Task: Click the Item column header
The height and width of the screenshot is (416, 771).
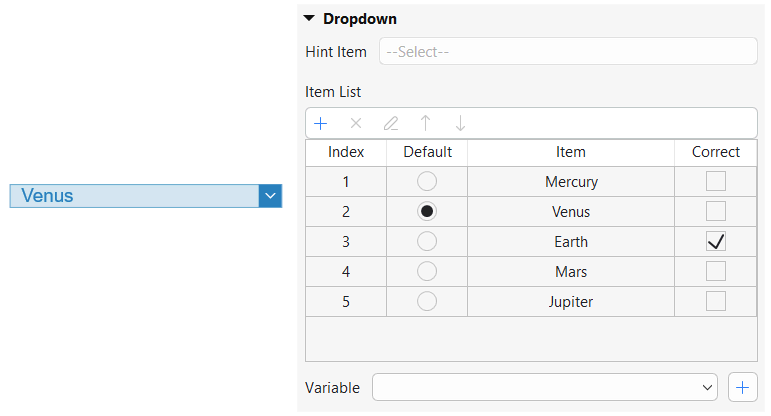Action: [x=571, y=152]
